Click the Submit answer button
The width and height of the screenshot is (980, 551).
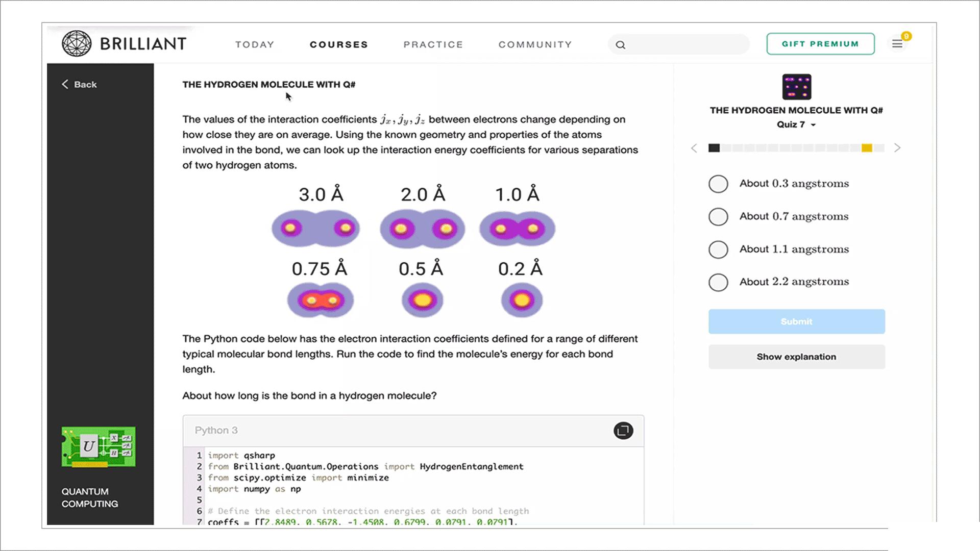796,321
